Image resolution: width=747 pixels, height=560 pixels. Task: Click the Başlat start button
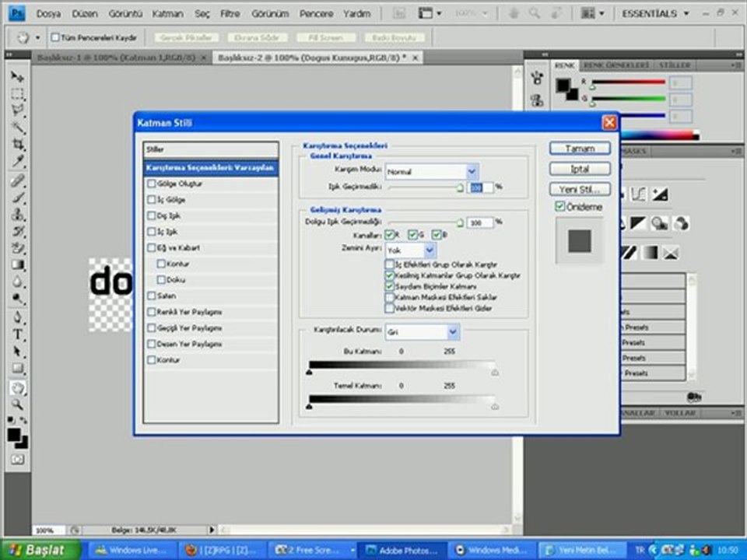click(40, 550)
